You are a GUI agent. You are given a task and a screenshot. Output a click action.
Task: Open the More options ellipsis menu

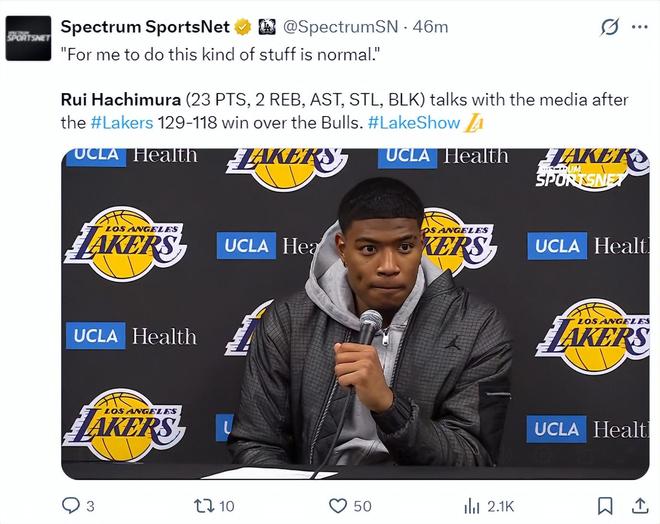(x=639, y=27)
